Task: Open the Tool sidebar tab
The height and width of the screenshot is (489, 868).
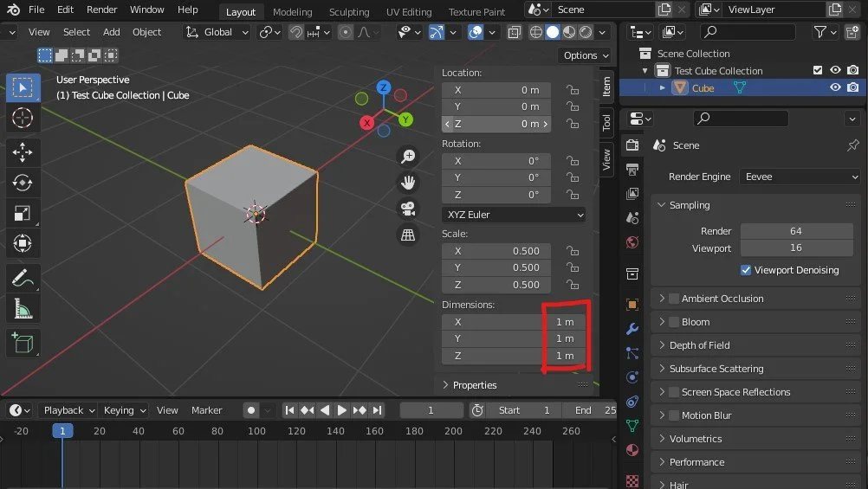Action: (606, 122)
